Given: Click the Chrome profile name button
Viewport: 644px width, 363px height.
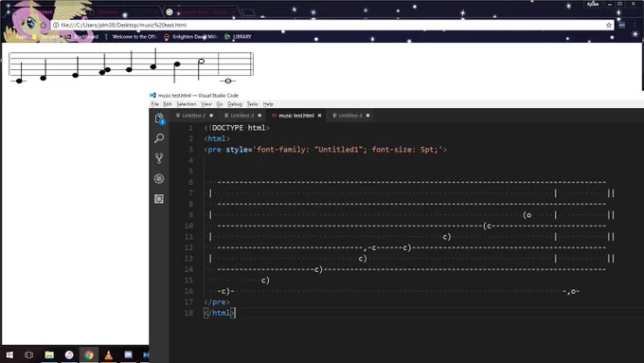Looking at the screenshot, I should click(x=593, y=4).
